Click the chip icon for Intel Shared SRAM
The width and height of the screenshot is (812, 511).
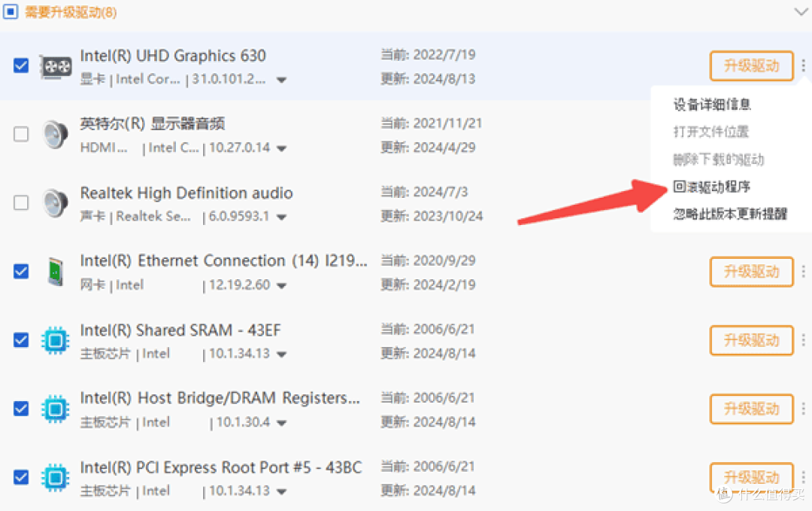coord(56,340)
